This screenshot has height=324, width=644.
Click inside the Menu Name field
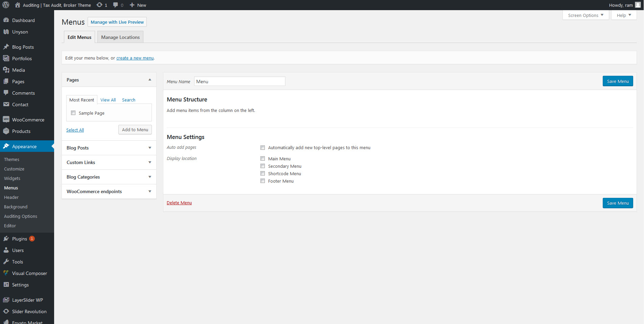239,81
